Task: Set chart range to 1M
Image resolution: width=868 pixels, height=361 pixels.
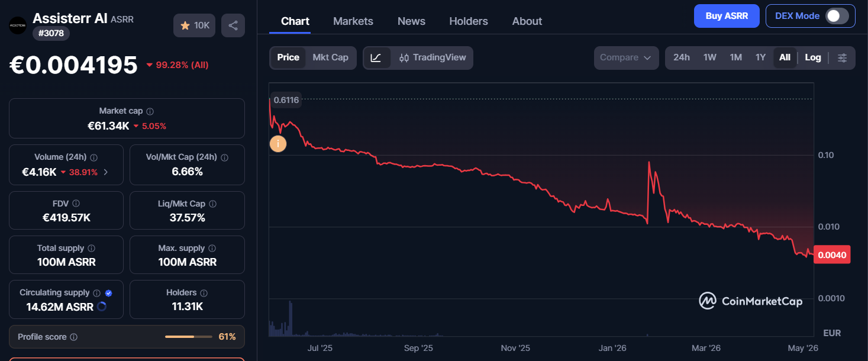Action: click(x=735, y=57)
